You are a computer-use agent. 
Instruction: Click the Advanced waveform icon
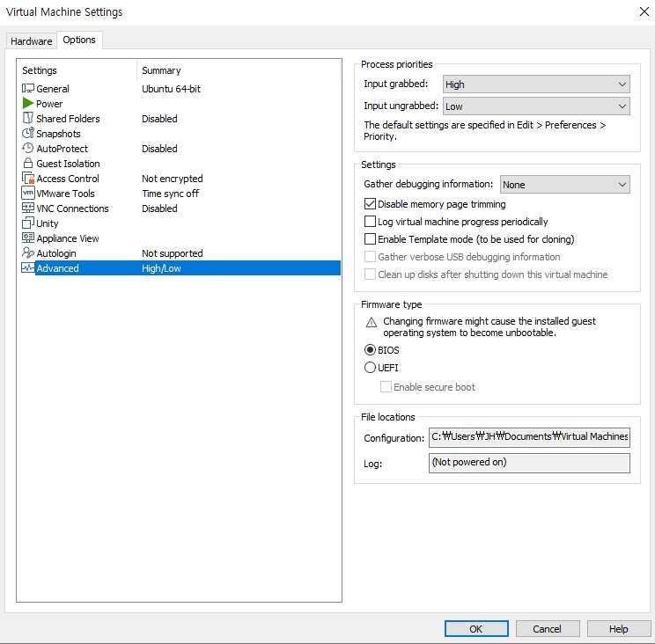27,268
